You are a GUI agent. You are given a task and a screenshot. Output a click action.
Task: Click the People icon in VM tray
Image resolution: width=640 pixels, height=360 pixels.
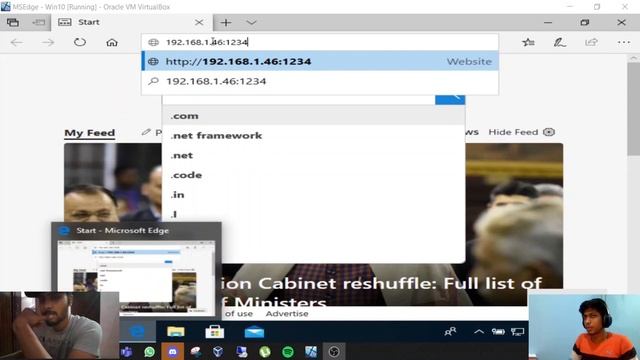(x=450, y=331)
